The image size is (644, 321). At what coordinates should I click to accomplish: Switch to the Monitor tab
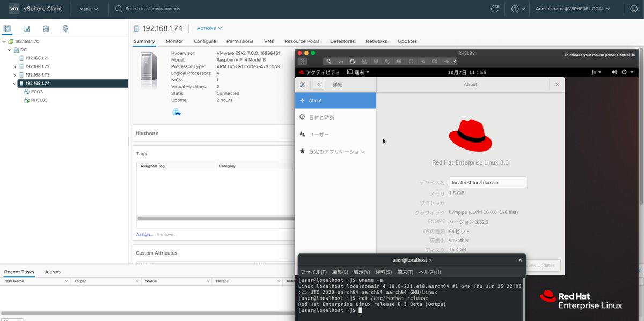(174, 41)
